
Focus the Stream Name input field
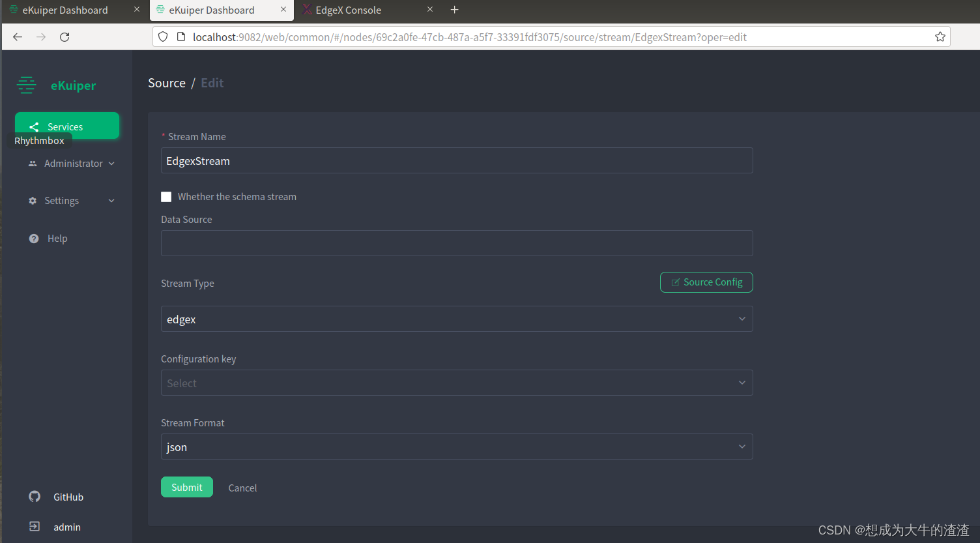point(457,160)
